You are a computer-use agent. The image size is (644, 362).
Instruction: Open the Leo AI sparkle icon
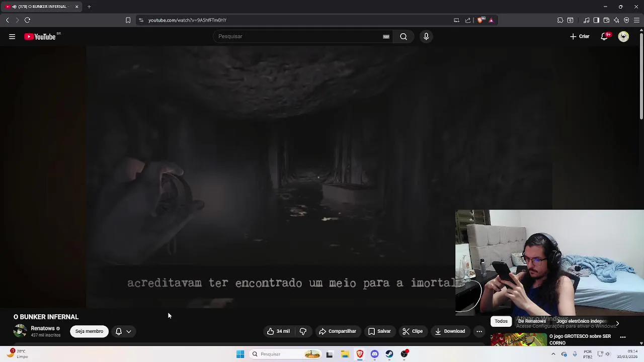(616, 20)
